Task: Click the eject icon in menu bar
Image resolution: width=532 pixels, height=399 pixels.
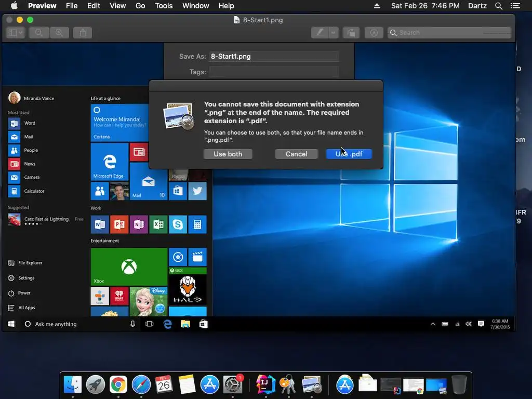Action: coord(377,6)
